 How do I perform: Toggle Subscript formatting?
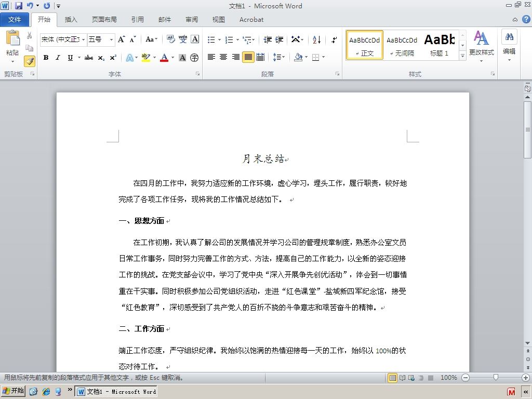pos(101,58)
